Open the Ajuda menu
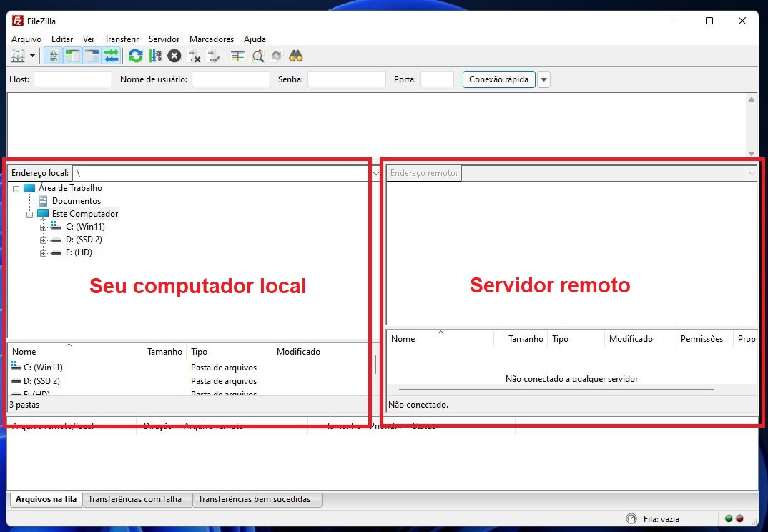This screenshot has width=768, height=532. (255, 39)
